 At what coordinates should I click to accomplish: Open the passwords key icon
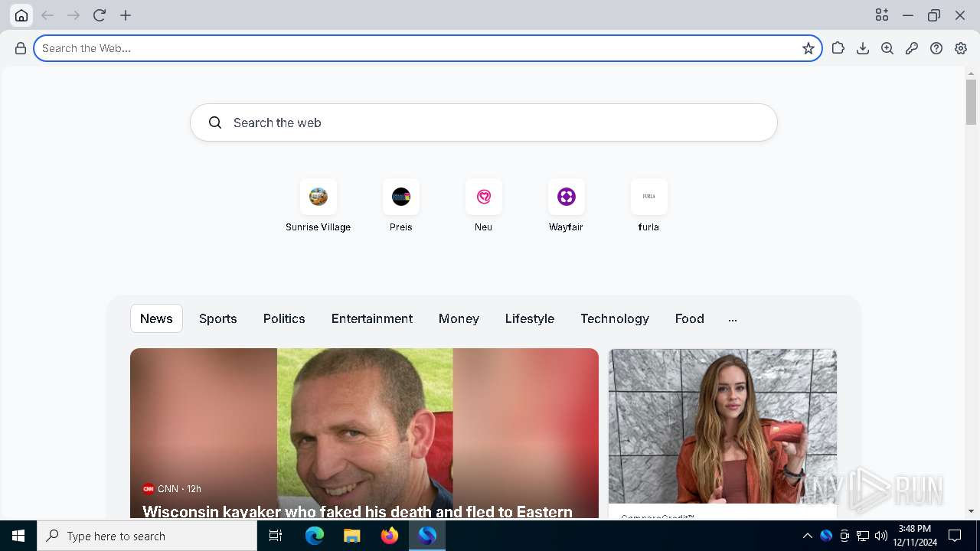(x=912, y=48)
